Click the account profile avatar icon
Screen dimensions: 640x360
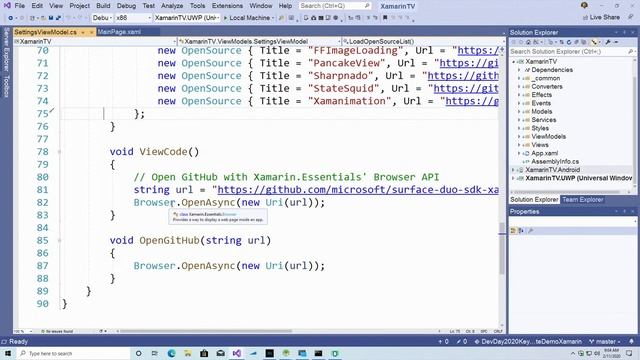(x=584, y=5)
